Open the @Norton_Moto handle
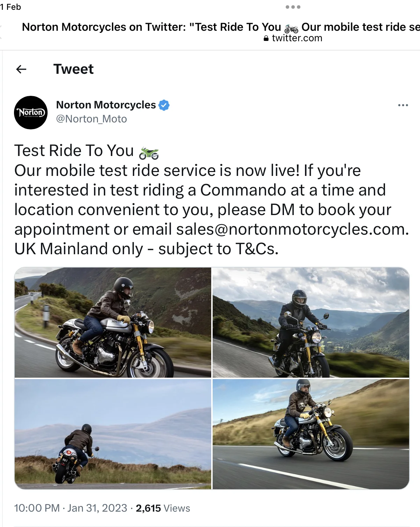This screenshot has height=527, width=420. [x=92, y=119]
